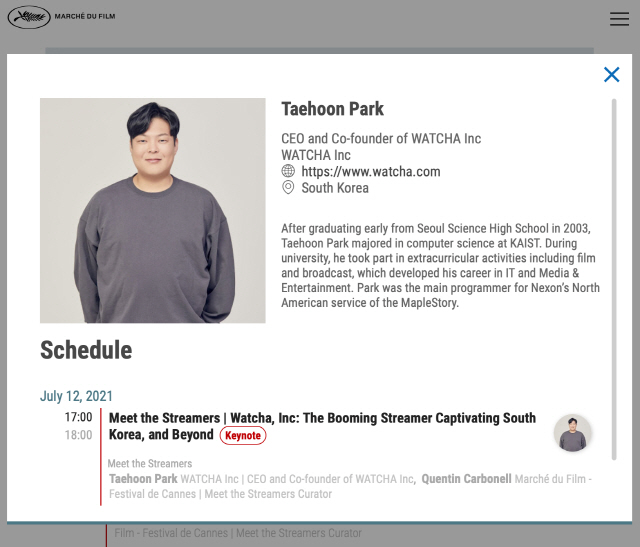Click the 17:00 session start time

pos(78,417)
